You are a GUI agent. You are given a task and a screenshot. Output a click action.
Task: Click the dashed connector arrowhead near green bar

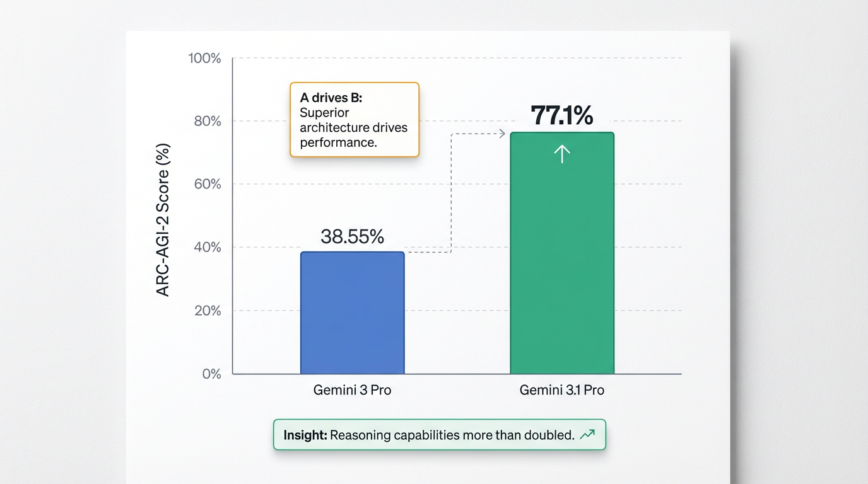[x=502, y=133]
